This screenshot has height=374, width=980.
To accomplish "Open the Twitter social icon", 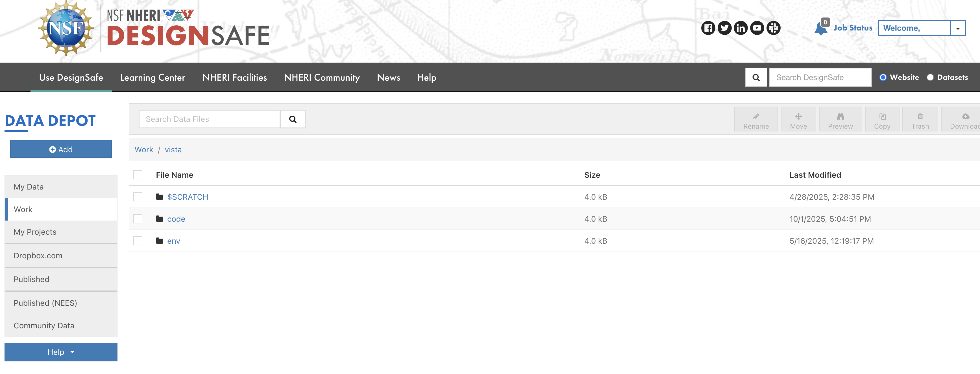I will [724, 28].
